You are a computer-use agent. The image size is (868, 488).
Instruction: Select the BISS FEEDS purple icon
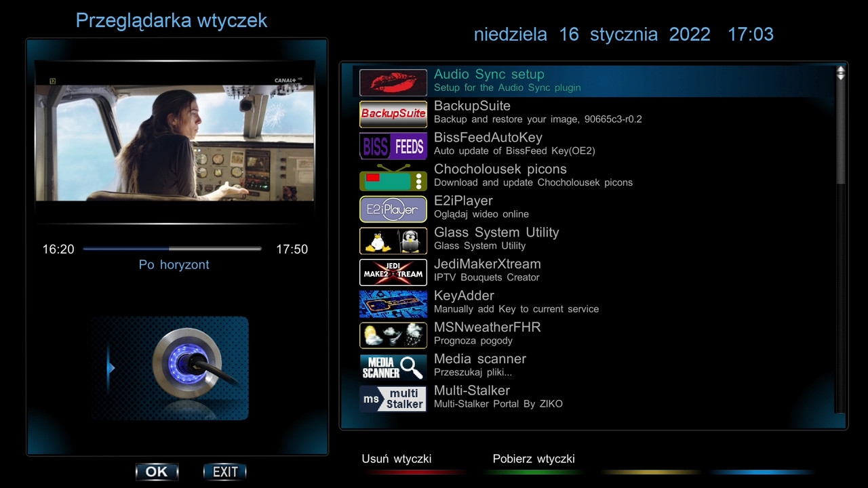[x=393, y=146]
